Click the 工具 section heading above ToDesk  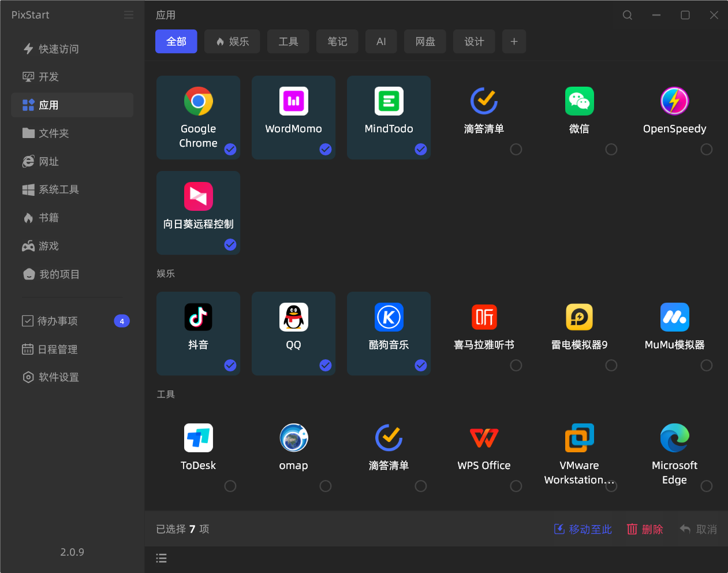click(x=166, y=395)
